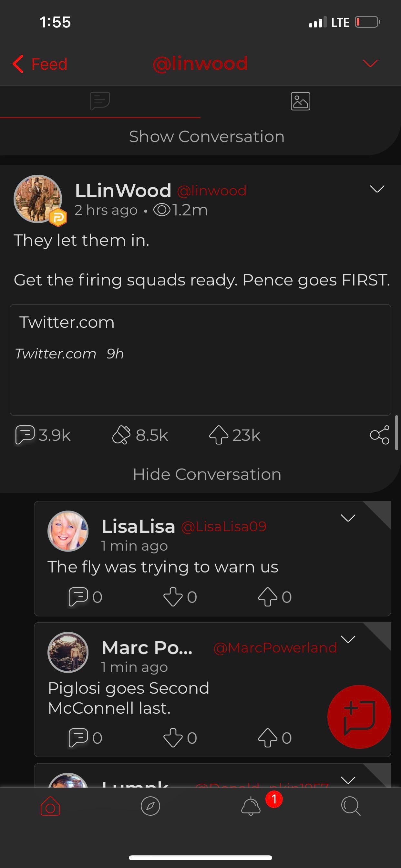
Task: Tap the search magnifier icon
Action: [x=350, y=806]
